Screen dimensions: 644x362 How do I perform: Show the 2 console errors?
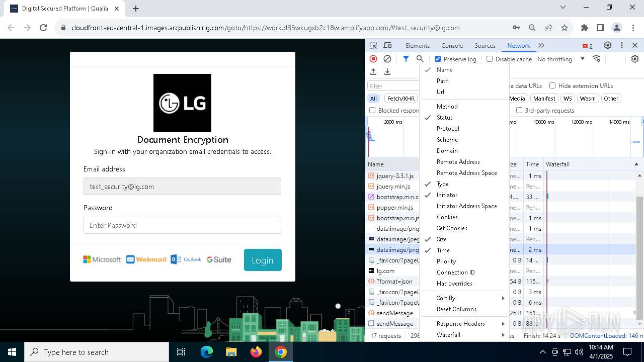point(588,46)
